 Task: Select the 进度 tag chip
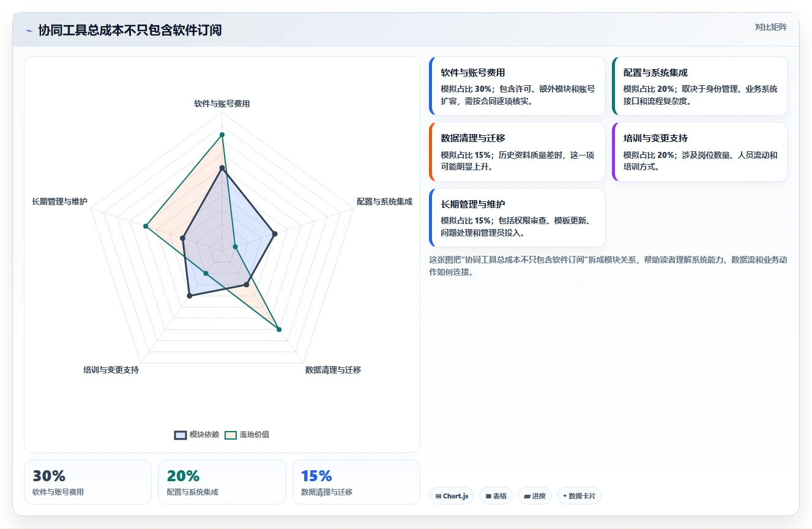click(535, 496)
